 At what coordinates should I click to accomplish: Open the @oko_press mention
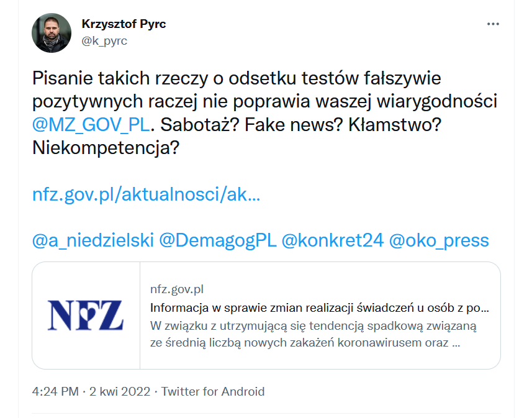point(439,240)
